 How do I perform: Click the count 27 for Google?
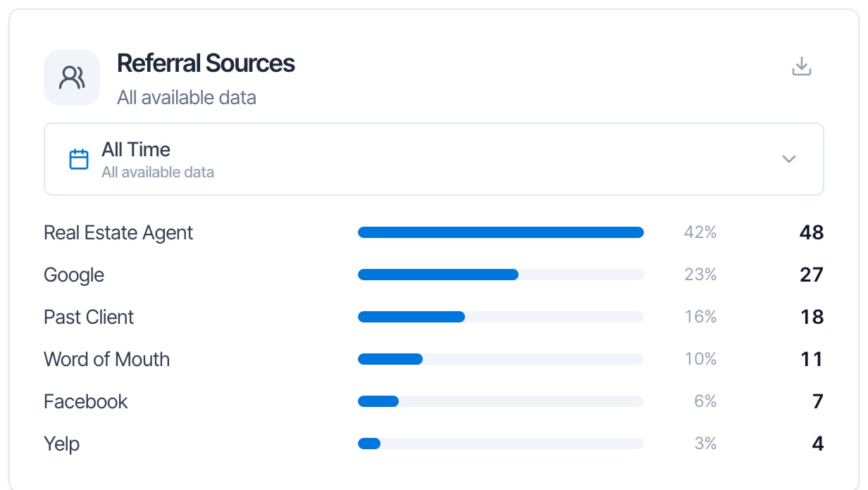(812, 275)
